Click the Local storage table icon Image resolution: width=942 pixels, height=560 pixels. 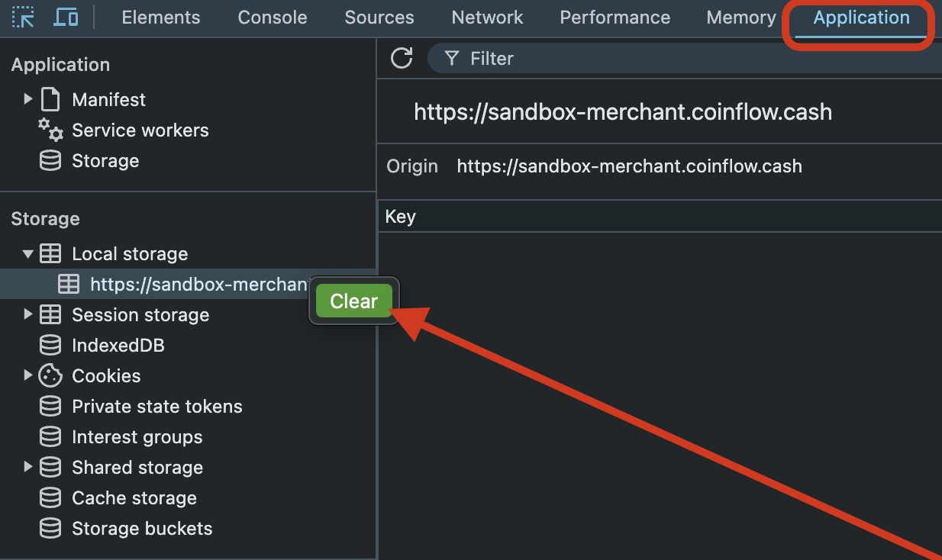50,253
